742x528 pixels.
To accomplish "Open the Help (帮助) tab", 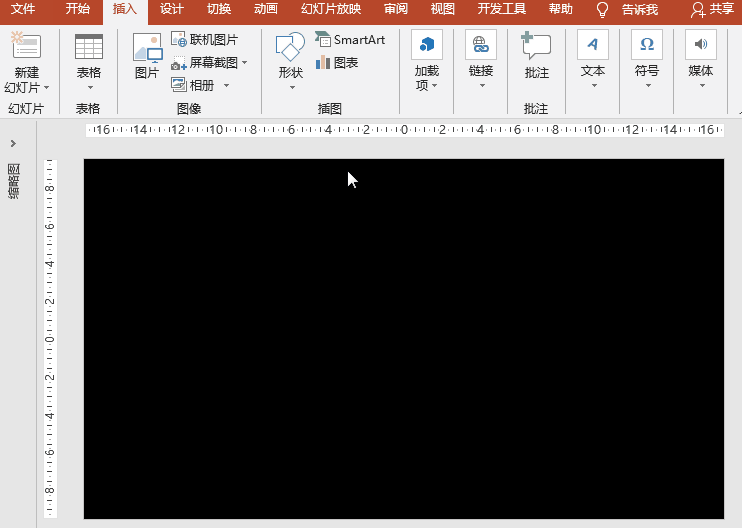I will [x=560, y=9].
